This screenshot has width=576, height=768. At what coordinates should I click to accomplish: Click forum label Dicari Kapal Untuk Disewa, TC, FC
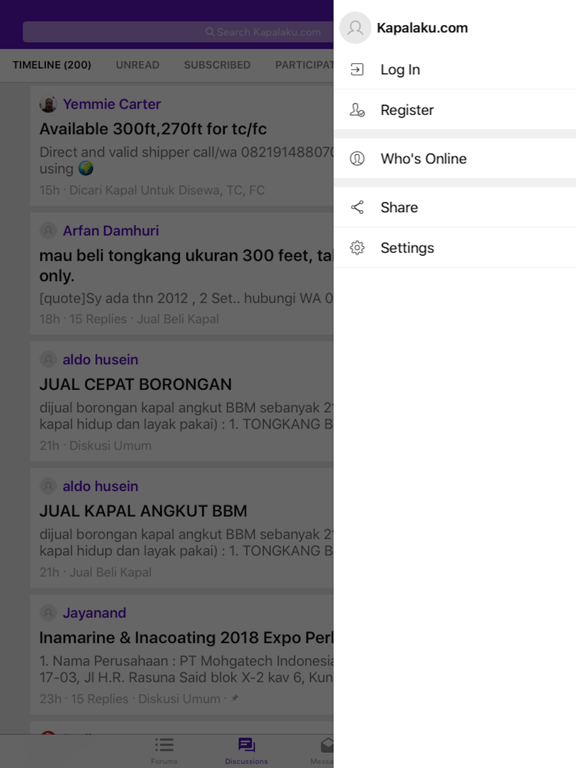[167, 190]
